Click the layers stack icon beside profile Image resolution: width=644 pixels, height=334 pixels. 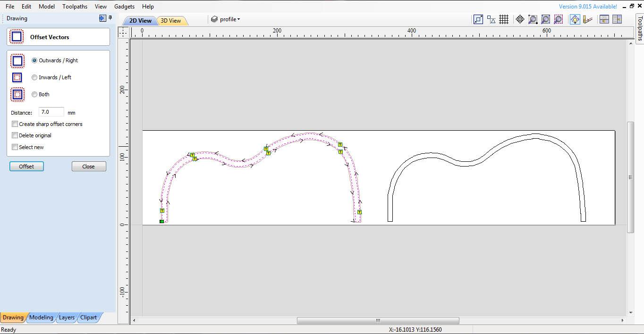214,19
